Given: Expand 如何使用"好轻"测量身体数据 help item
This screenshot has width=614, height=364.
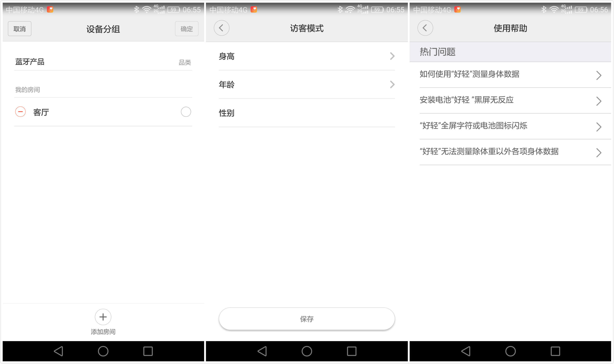Looking at the screenshot, I should (x=599, y=75).
